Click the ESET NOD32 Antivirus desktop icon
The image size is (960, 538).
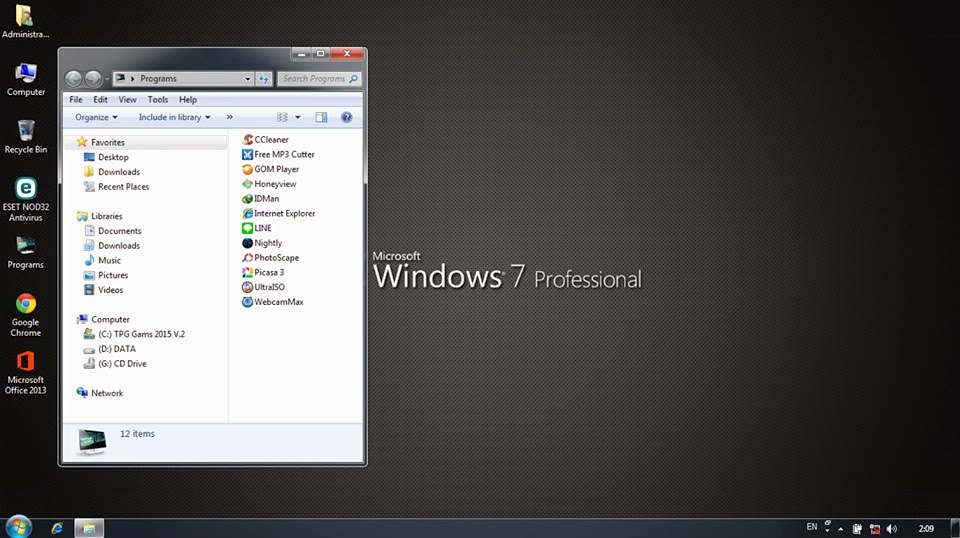[26, 200]
